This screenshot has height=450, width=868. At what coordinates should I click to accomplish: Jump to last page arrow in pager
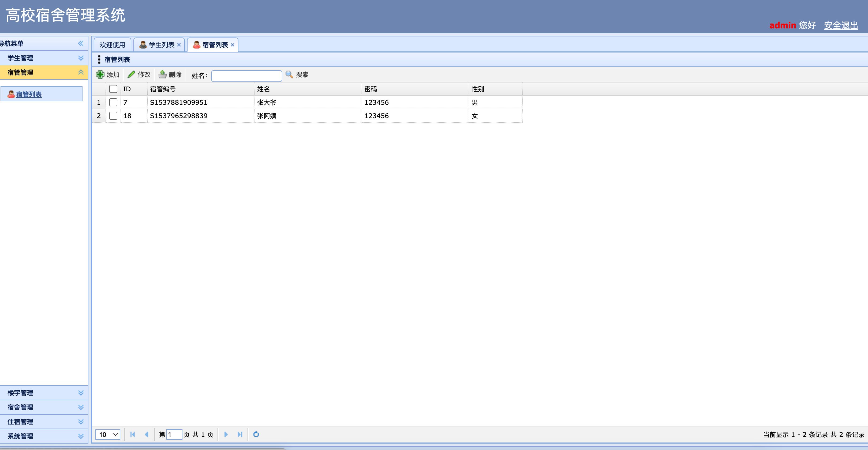click(240, 434)
